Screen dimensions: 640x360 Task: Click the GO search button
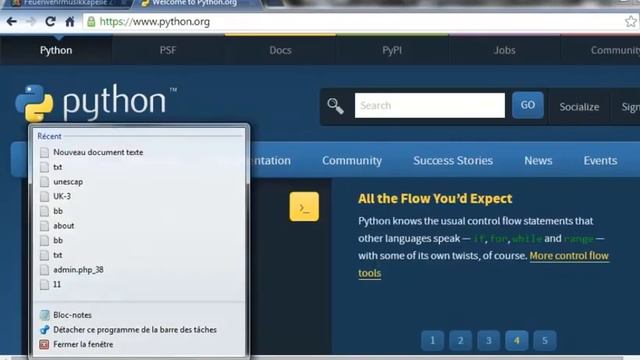528,105
